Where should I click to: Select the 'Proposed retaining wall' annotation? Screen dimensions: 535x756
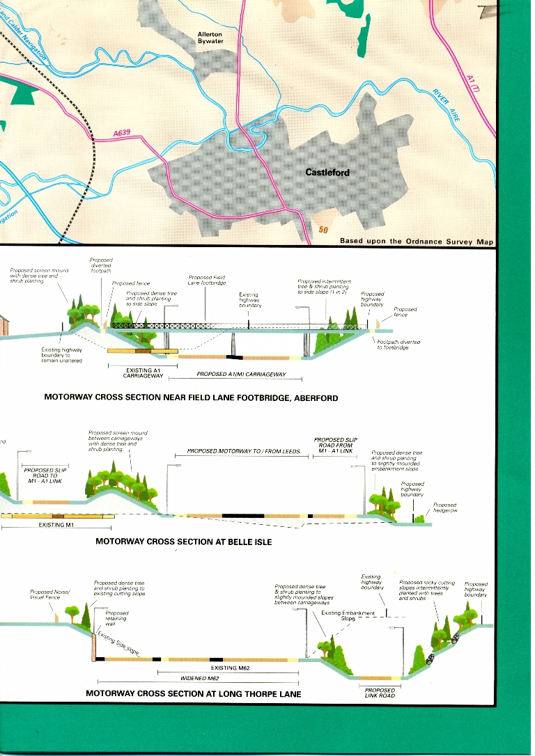116,618
